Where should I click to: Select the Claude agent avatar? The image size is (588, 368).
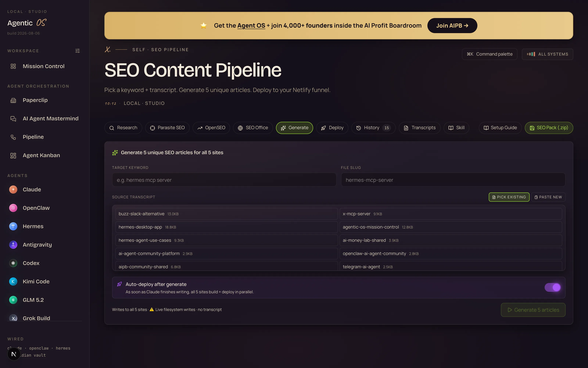(13, 189)
